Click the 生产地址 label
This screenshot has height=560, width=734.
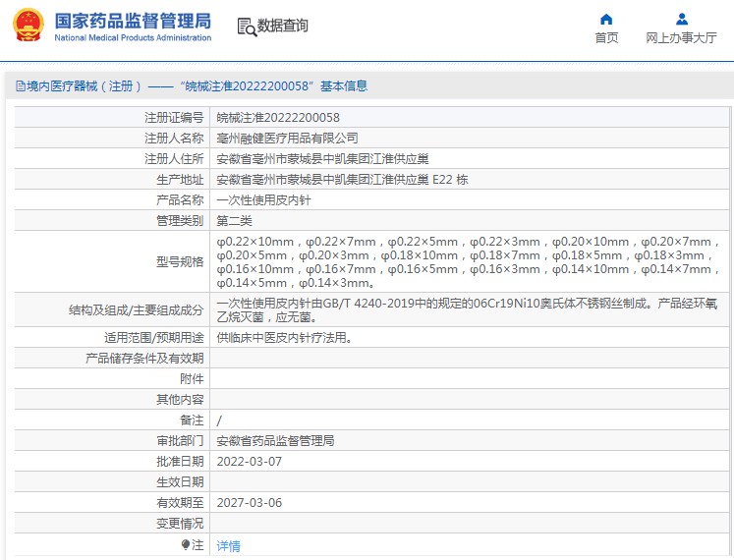[180, 180]
